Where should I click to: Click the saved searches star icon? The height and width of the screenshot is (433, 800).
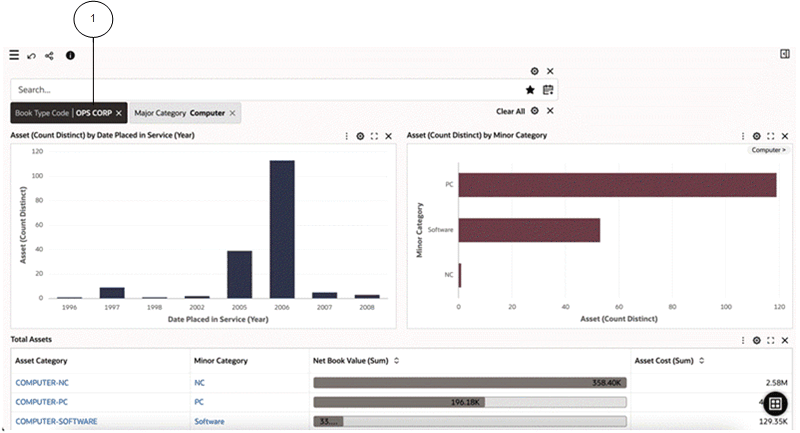point(530,90)
